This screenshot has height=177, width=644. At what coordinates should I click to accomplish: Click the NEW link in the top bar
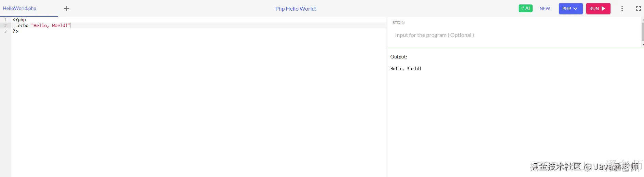pyautogui.click(x=545, y=9)
